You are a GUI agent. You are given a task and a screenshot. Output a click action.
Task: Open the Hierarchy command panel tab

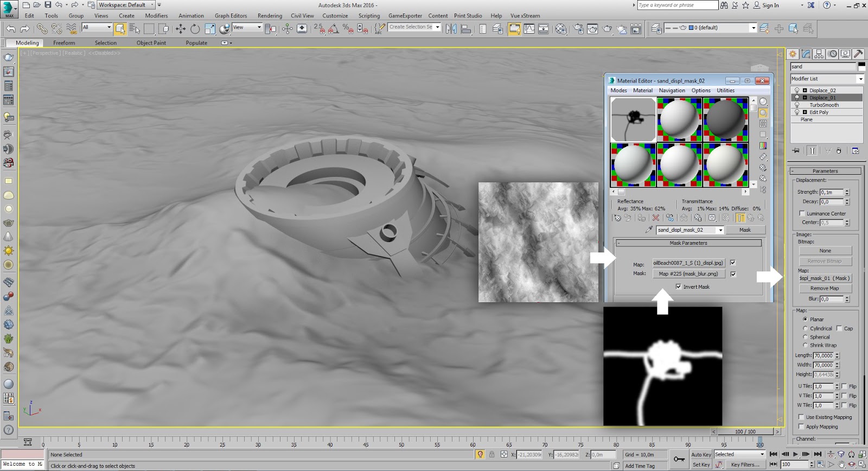tap(819, 54)
